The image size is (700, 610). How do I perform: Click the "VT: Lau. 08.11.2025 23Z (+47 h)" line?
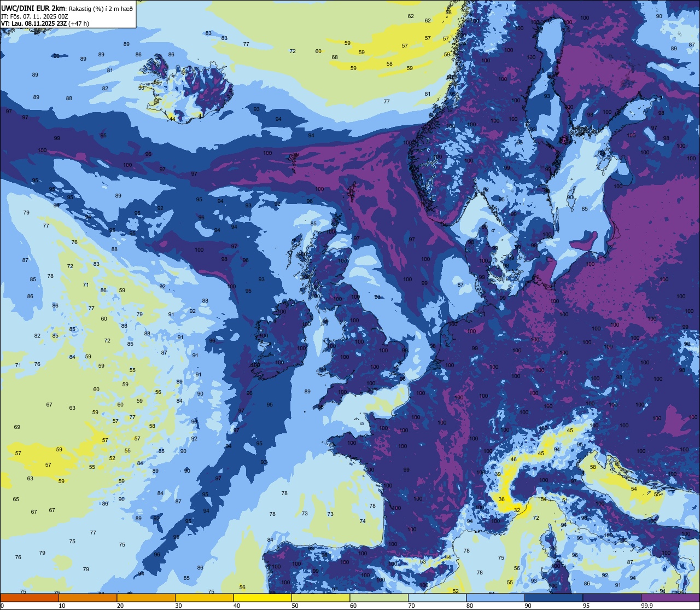(x=45, y=24)
